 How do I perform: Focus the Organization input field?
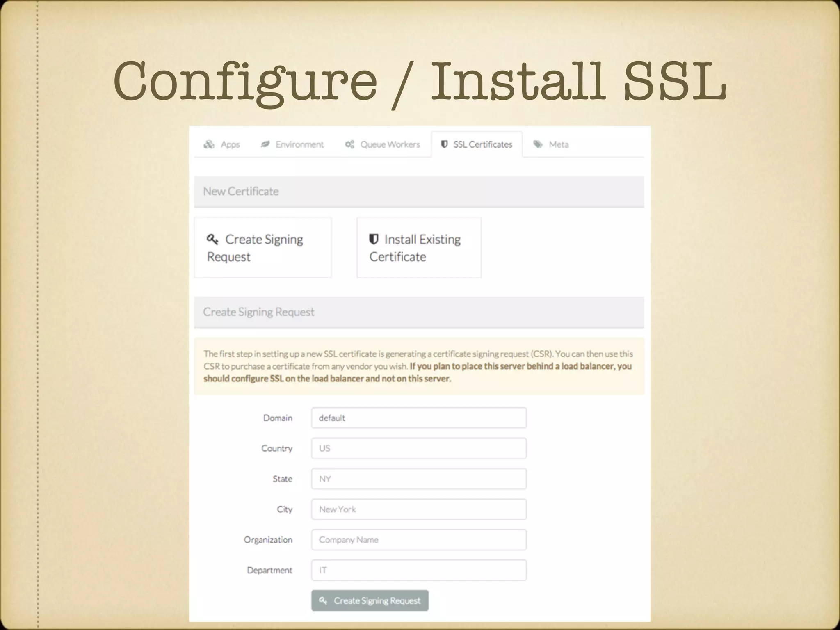coord(419,540)
